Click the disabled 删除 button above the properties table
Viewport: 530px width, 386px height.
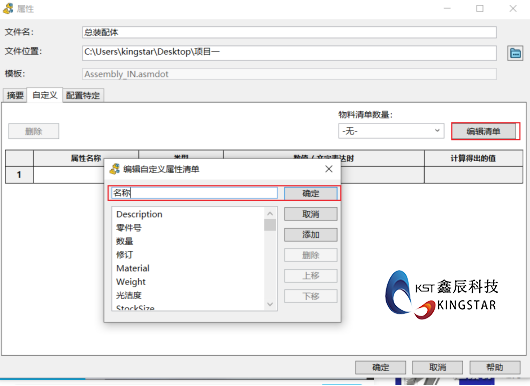[x=33, y=131]
